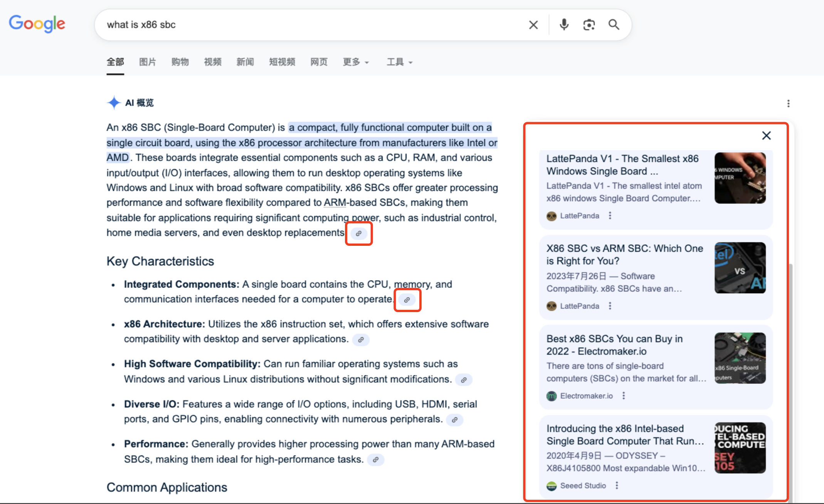Open the three-dot menu of the AI overview
The width and height of the screenshot is (824, 504).
(x=789, y=103)
